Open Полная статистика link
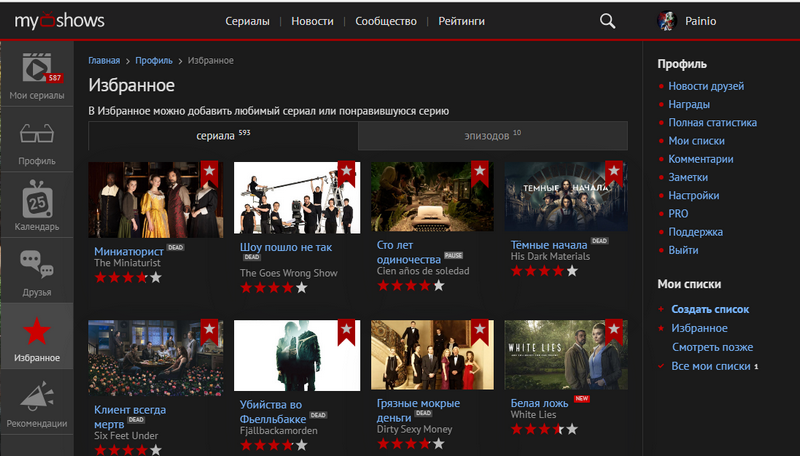The width and height of the screenshot is (800, 456). (x=712, y=122)
